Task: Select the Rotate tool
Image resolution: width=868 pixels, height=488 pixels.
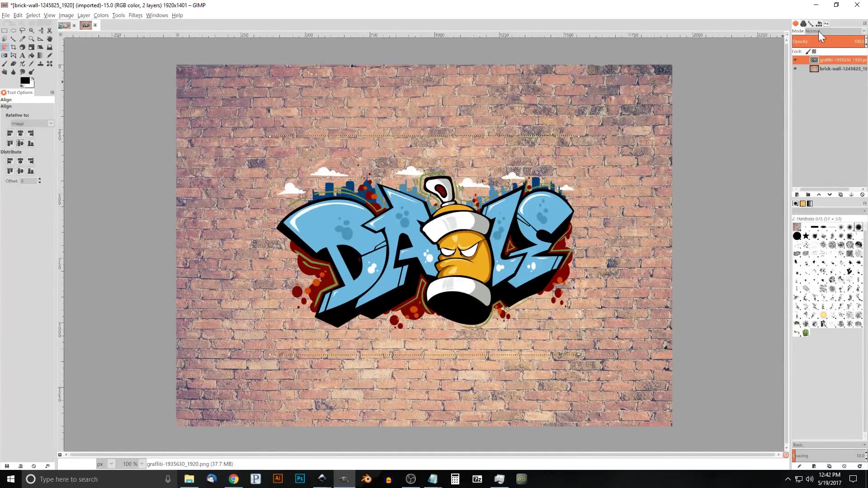Action: pyautogui.click(x=23, y=47)
